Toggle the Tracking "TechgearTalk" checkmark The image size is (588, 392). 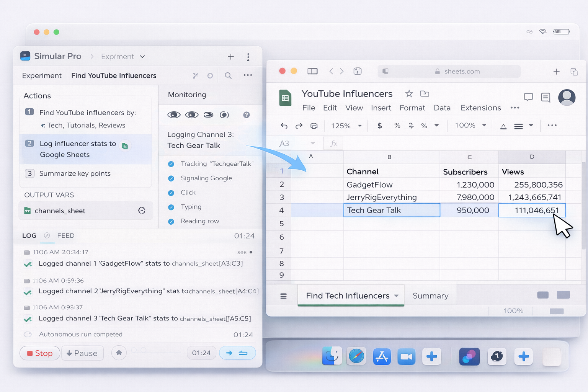(171, 164)
